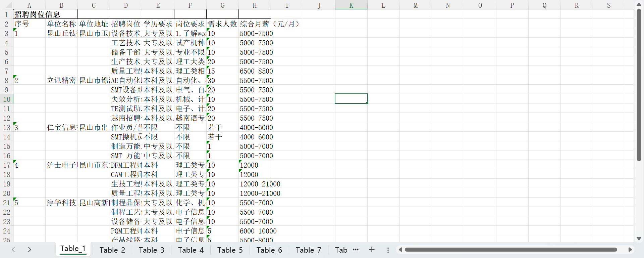Go to previous sheet tab arrow
Screen dimensions: 644x258
pos(13,250)
